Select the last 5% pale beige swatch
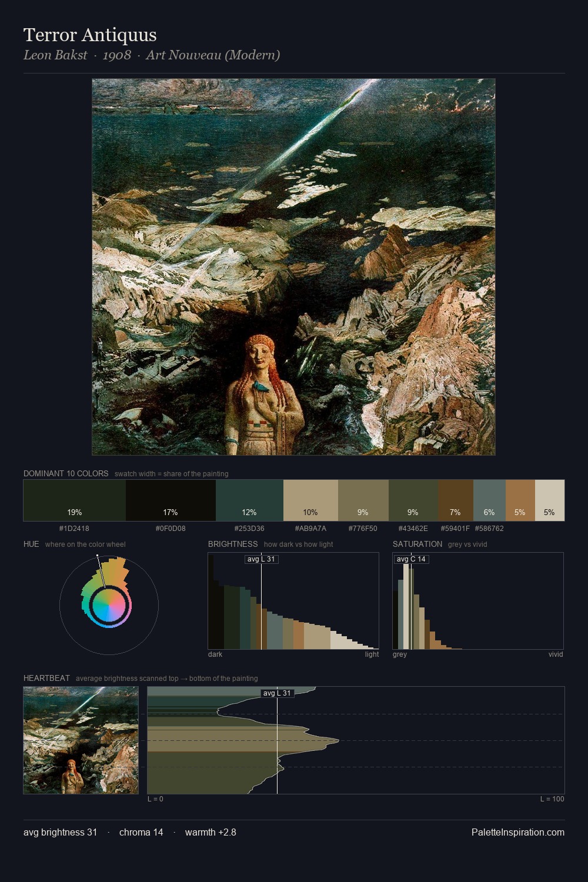588x882 pixels. 549,500
